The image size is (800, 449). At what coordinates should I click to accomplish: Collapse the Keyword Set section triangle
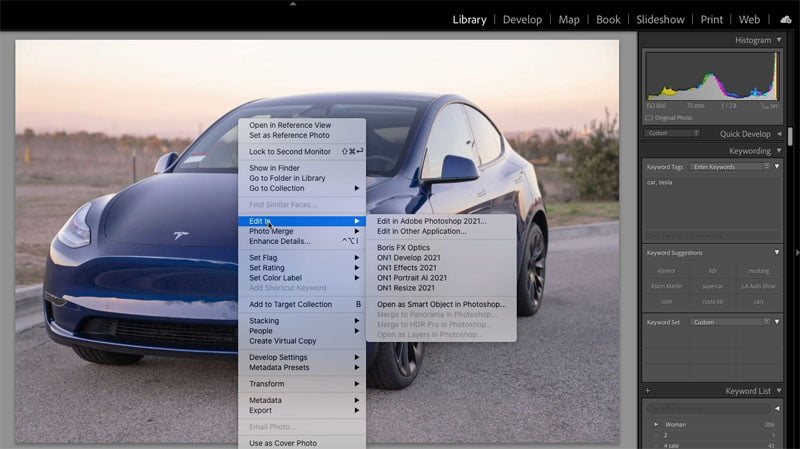click(x=777, y=321)
